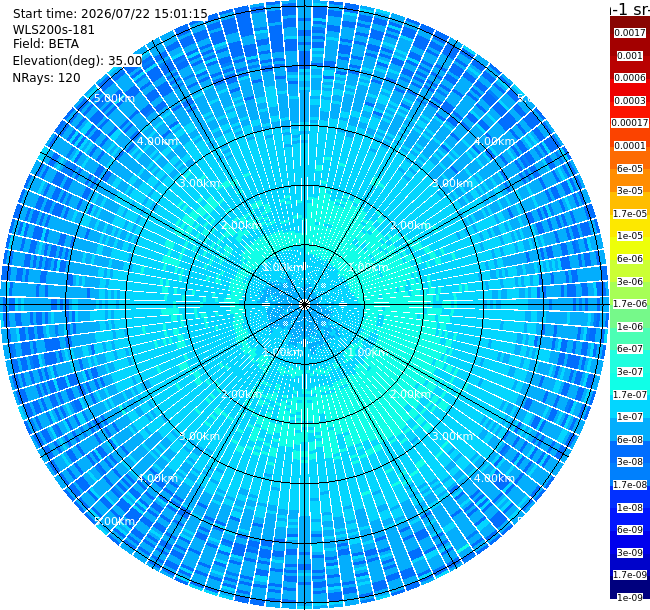Click the plot origin at the center

305,305
